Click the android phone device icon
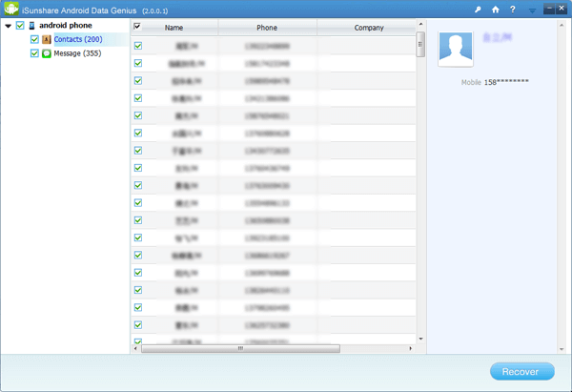This screenshot has height=392, width=572. [x=31, y=26]
